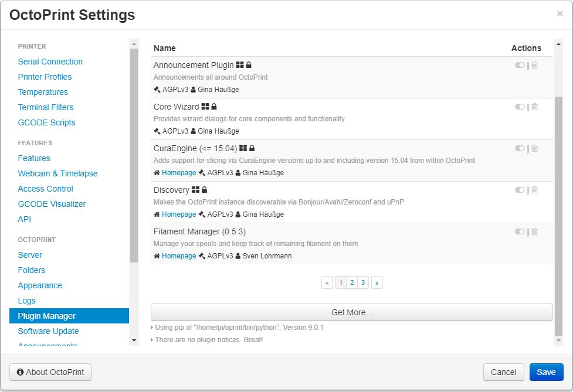Viewport: 573px width, 392px height.
Task: Click home icon in CuraEngine row
Action: pyautogui.click(x=157, y=173)
